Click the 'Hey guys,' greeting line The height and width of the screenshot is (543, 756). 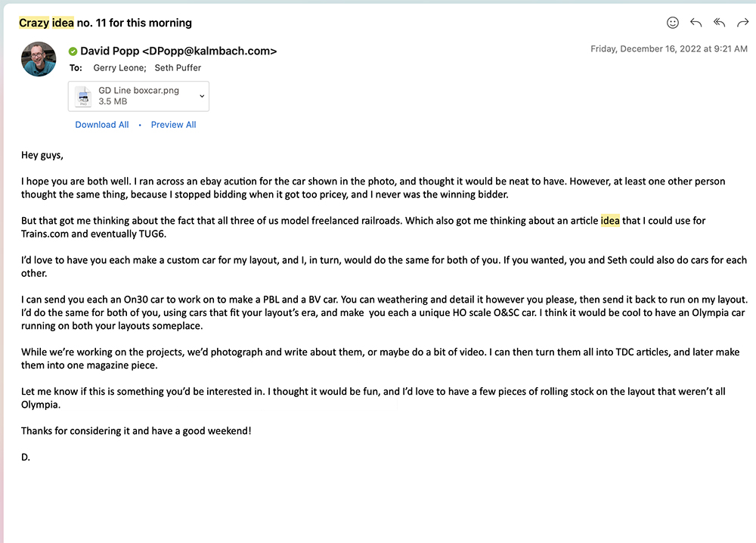(42, 156)
